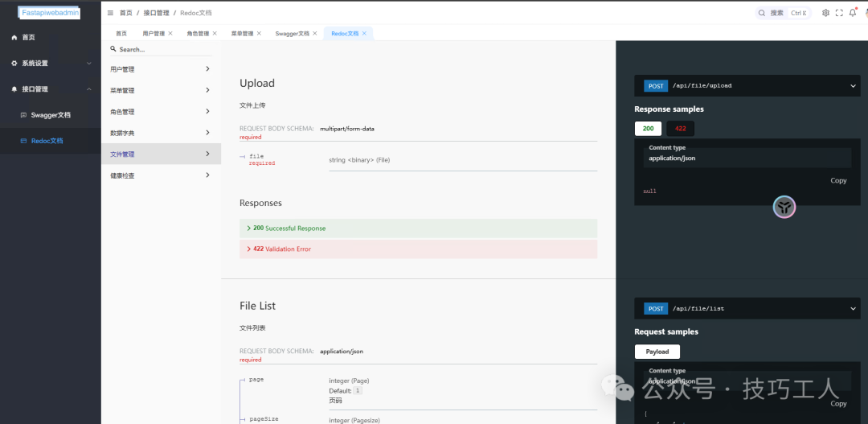This screenshot has width=868, height=424.
Task: Click the Responses heading
Action: (260, 203)
